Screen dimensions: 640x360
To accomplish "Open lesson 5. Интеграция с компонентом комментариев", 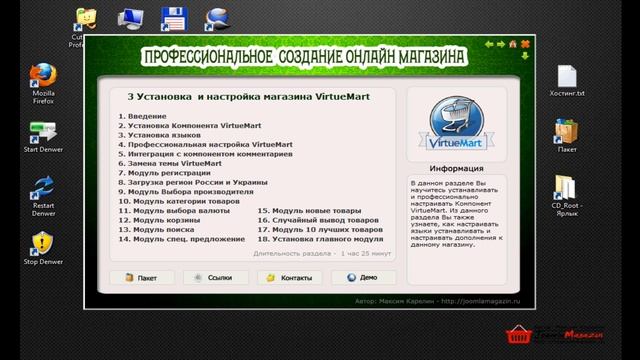I will [205, 154].
